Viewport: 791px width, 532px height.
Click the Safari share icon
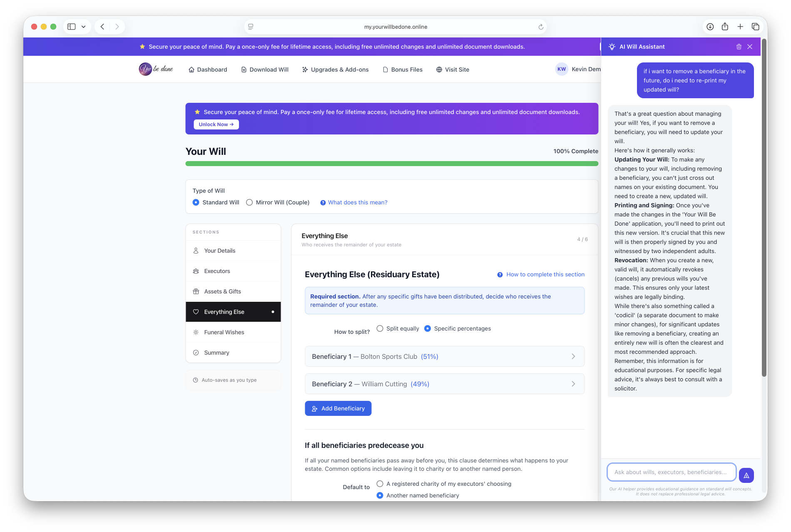pos(725,26)
